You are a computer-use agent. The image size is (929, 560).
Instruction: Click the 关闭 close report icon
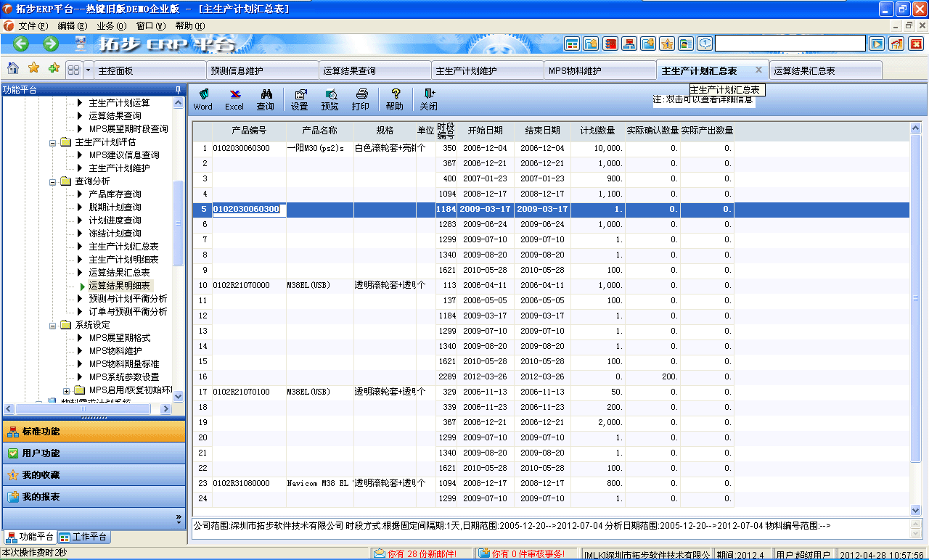point(427,99)
